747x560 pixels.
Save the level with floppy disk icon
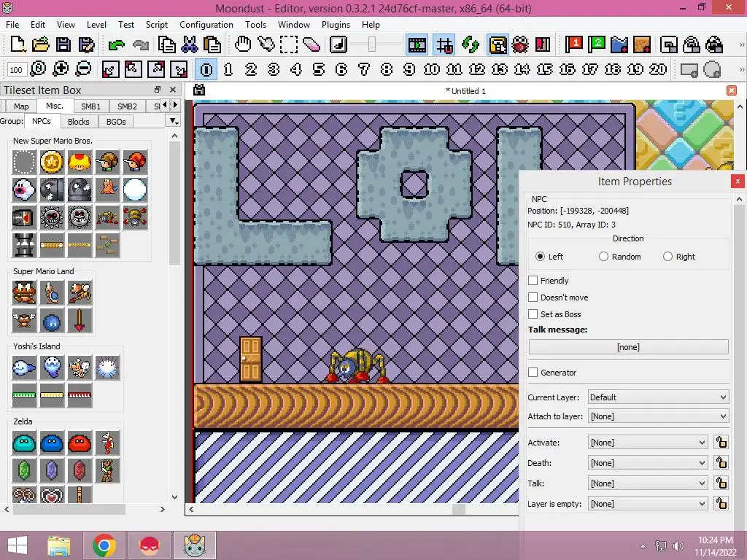pos(63,44)
